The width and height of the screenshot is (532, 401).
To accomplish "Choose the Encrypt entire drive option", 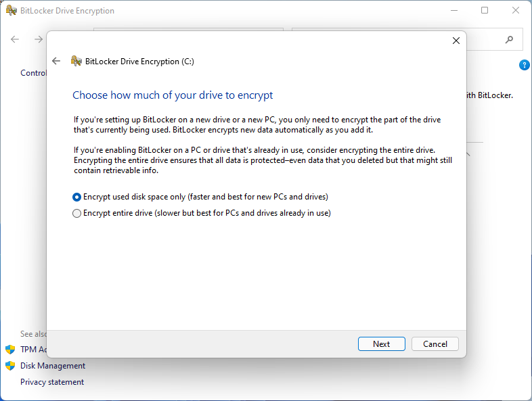I will click(76, 213).
